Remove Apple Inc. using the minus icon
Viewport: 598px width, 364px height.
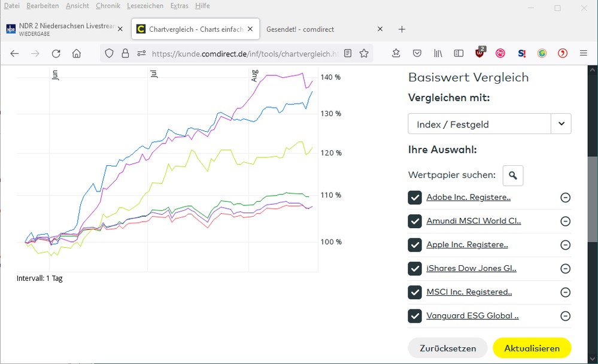(564, 245)
